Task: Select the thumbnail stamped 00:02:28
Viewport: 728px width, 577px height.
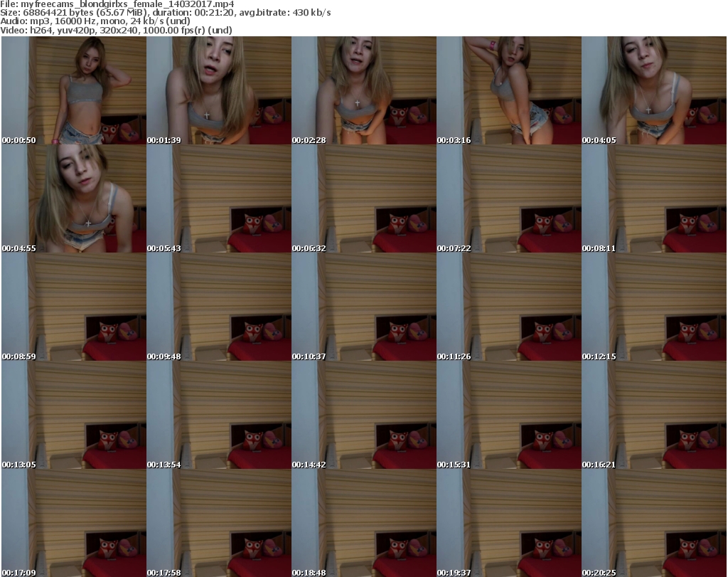Action: coord(363,90)
